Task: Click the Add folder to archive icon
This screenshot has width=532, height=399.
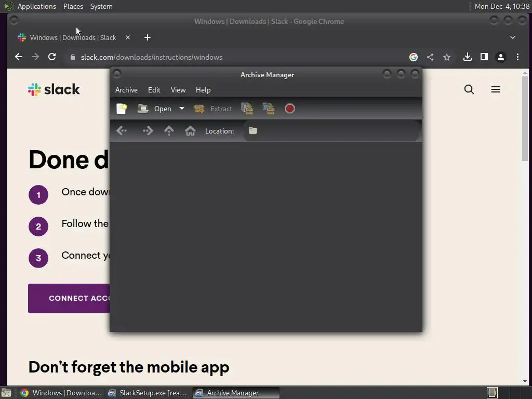Action: pos(269,109)
